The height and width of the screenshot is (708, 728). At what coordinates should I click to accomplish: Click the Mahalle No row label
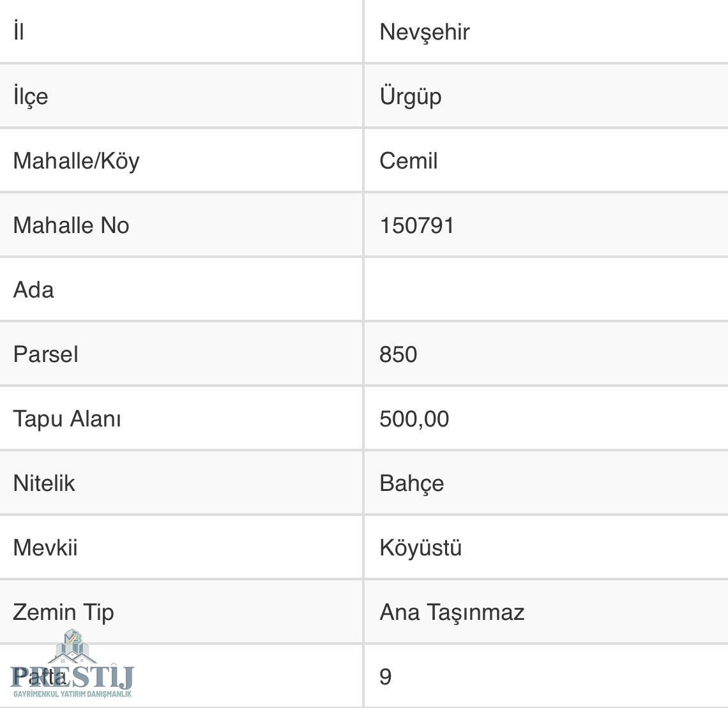point(71,225)
